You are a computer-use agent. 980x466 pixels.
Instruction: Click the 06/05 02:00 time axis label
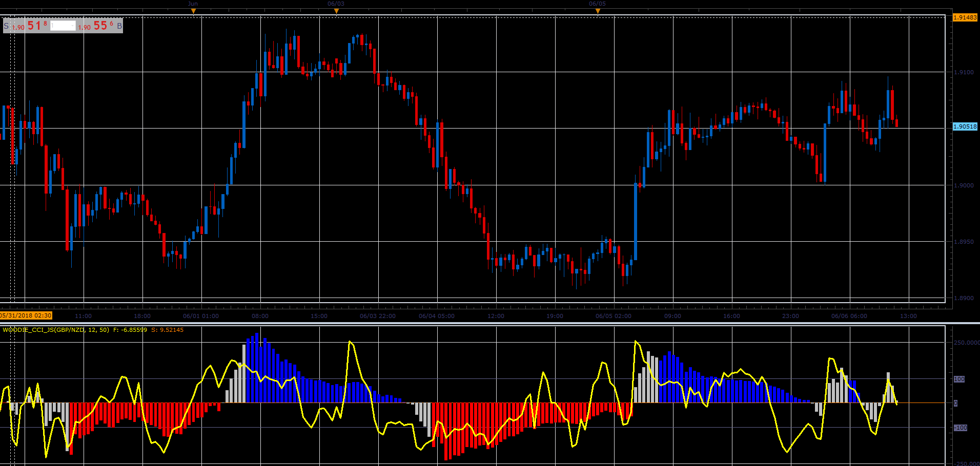[614, 316]
